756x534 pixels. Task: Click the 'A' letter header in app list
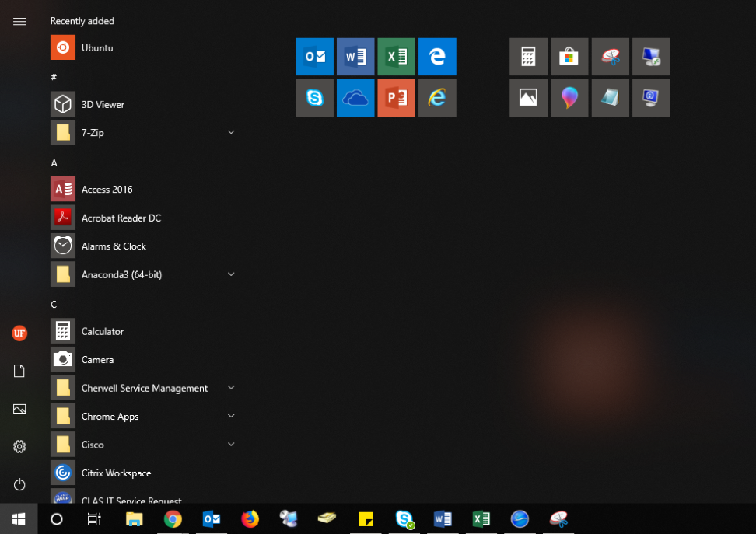tap(54, 163)
